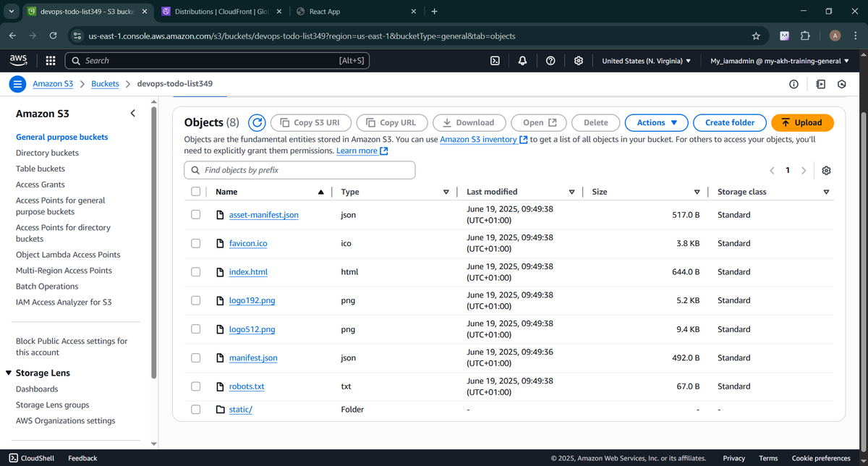Open the My_iamadmin account menu
Image resolution: width=868 pixels, height=466 pixels.
(780, 61)
